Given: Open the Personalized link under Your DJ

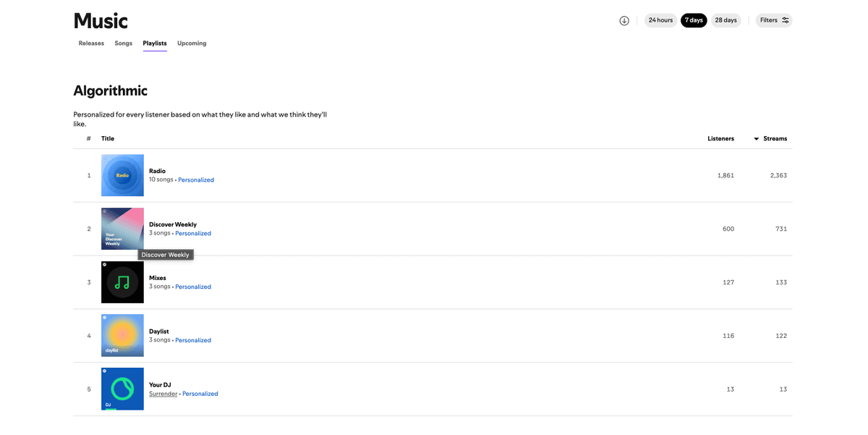Looking at the screenshot, I should [x=200, y=394].
